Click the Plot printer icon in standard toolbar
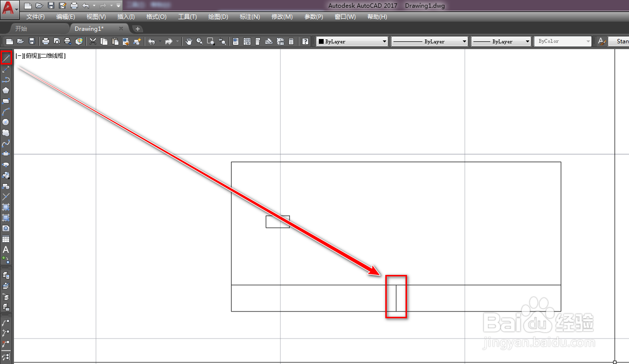 [x=45, y=41]
